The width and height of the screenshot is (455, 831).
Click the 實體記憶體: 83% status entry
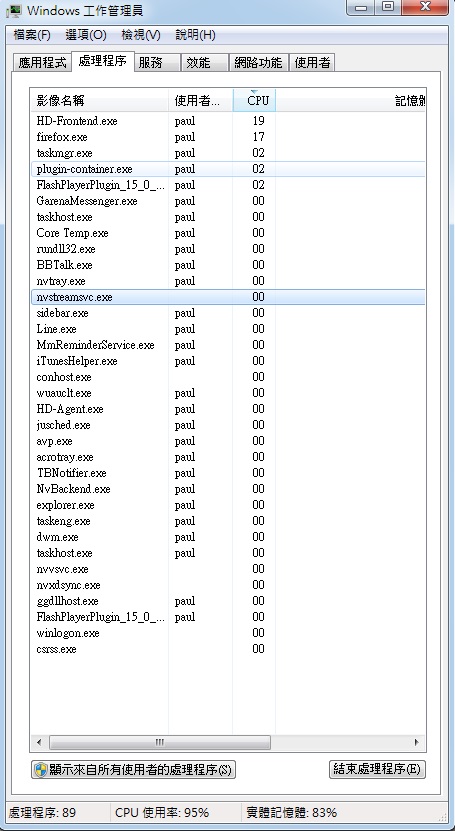pyautogui.click(x=292, y=812)
